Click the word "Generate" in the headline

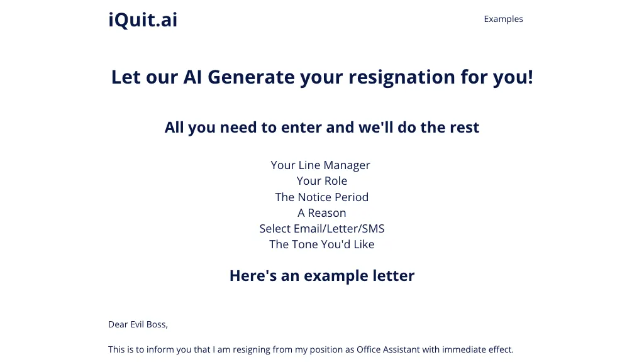[251, 77]
